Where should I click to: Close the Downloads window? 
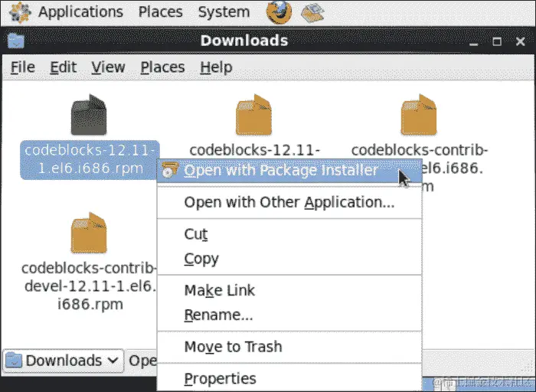[x=520, y=41]
